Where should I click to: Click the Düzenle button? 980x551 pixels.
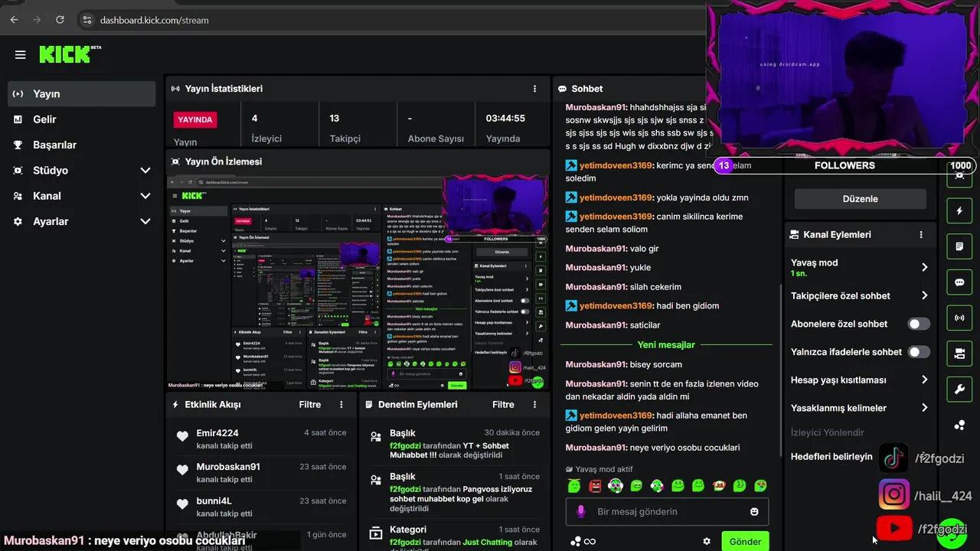(x=860, y=199)
